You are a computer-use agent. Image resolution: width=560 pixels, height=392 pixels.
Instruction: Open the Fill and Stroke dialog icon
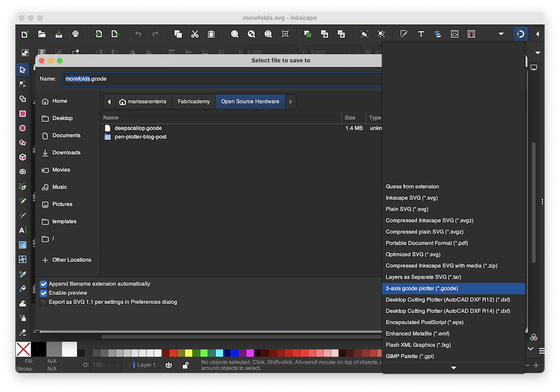tap(403, 34)
